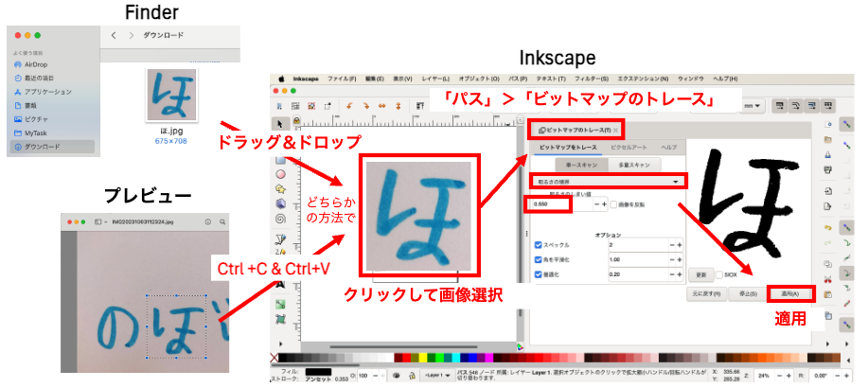868x388 pixels.
Task: Flip selection horizontally icon
Action: pos(381,106)
